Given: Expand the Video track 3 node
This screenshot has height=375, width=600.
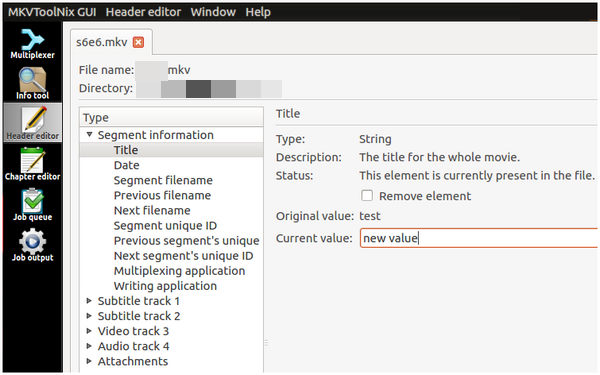Looking at the screenshot, I should click(x=89, y=331).
